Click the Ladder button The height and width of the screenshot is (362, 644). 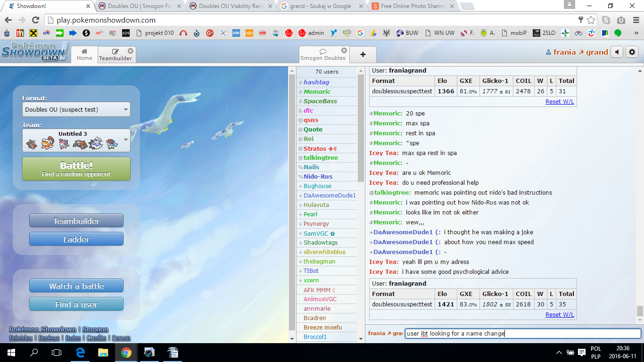(x=76, y=239)
